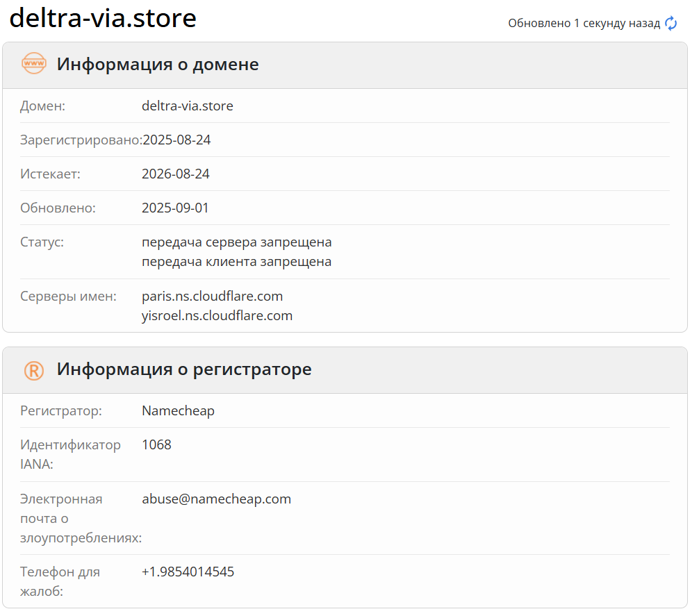The image size is (699, 616).
Task: Click the expiration date 2026-08-24
Action: click(176, 174)
